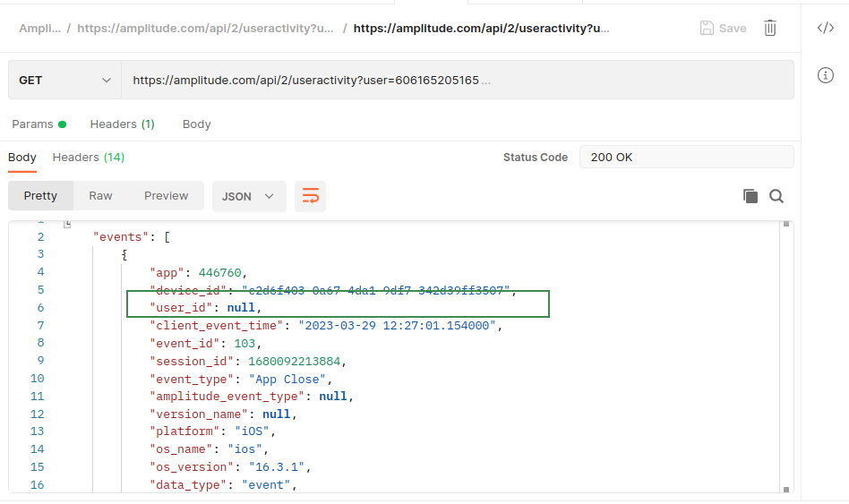Open the request info icon
This screenshot has height=504, width=849.
click(x=825, y=75)
